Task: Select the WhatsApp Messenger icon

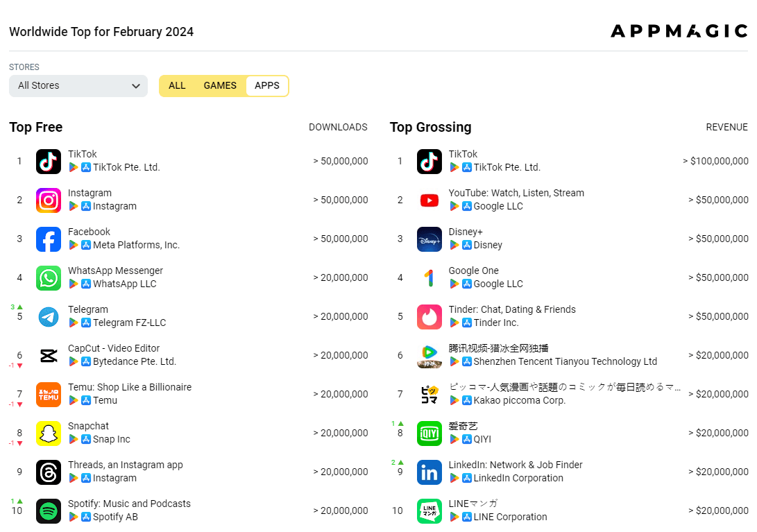Action: 49,278
